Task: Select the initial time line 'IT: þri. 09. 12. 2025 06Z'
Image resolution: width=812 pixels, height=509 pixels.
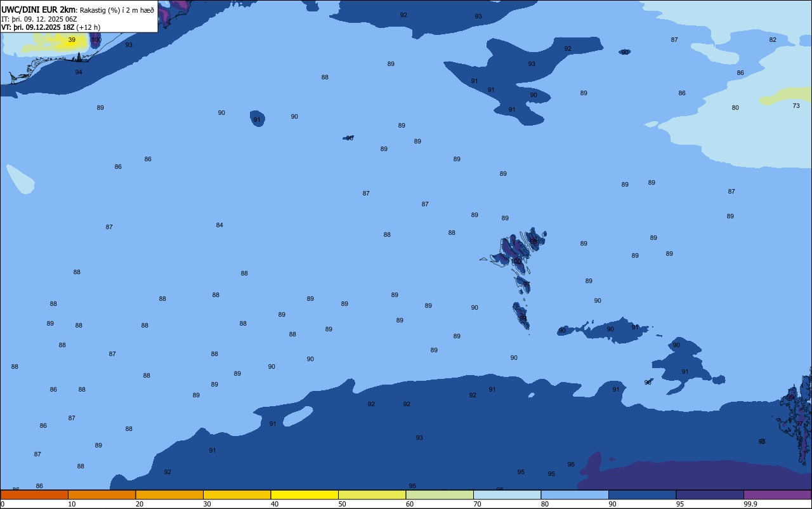Action: [x=39, y=19]
